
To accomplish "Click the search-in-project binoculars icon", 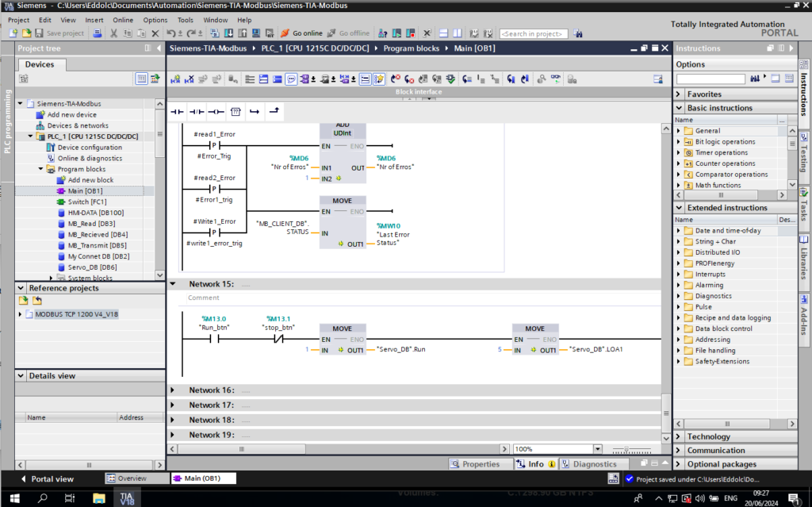I will (x=578, y=33).
